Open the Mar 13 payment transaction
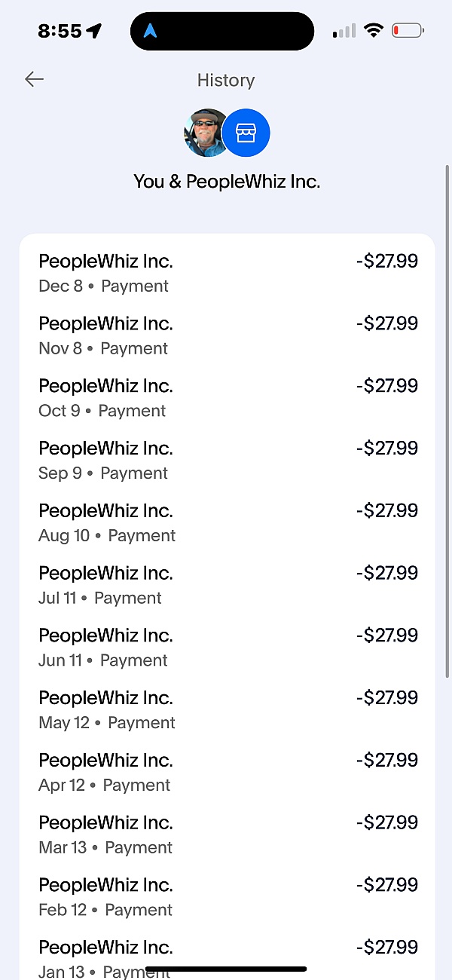Viewport: 452px width, 980px height. pos(227,835)
